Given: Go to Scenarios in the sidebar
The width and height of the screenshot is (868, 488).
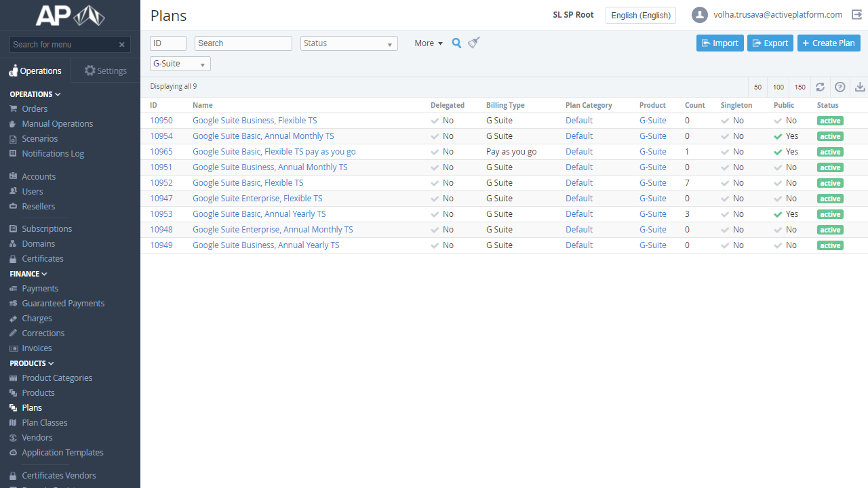Looking at the screenshot, I should click(x=40, y=138).
